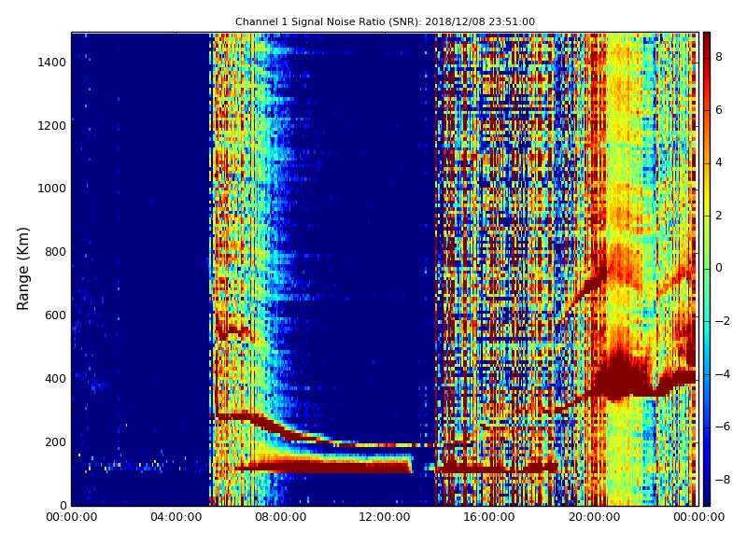Click the y-axis tick label 800
The height and width of the screenshot is (560, 747).
click(55, 252)
